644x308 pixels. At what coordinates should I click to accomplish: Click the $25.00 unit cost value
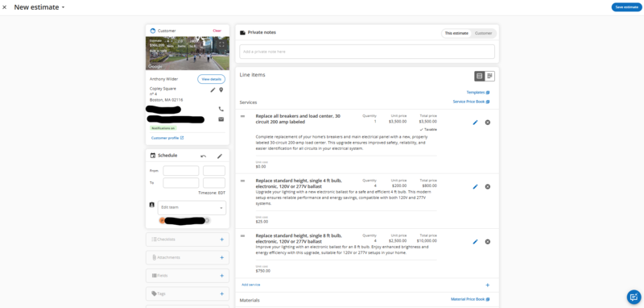pos(262,222)
